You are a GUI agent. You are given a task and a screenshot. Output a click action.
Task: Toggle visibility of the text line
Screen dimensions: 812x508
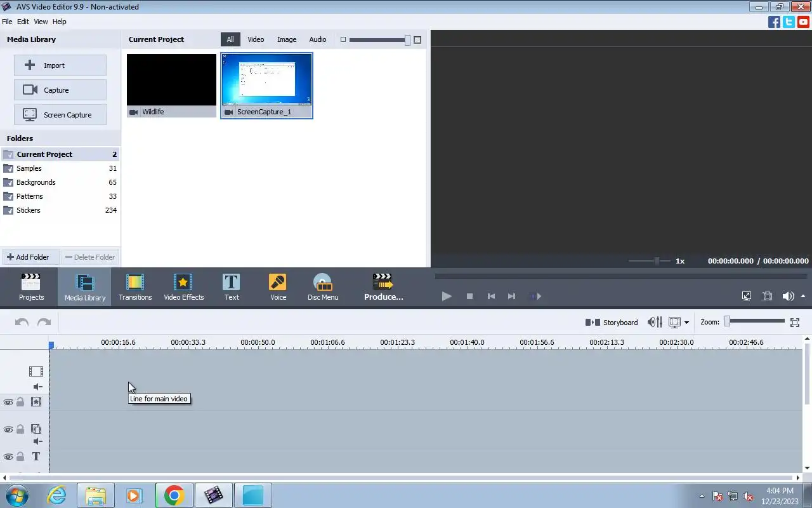[8, 457]
